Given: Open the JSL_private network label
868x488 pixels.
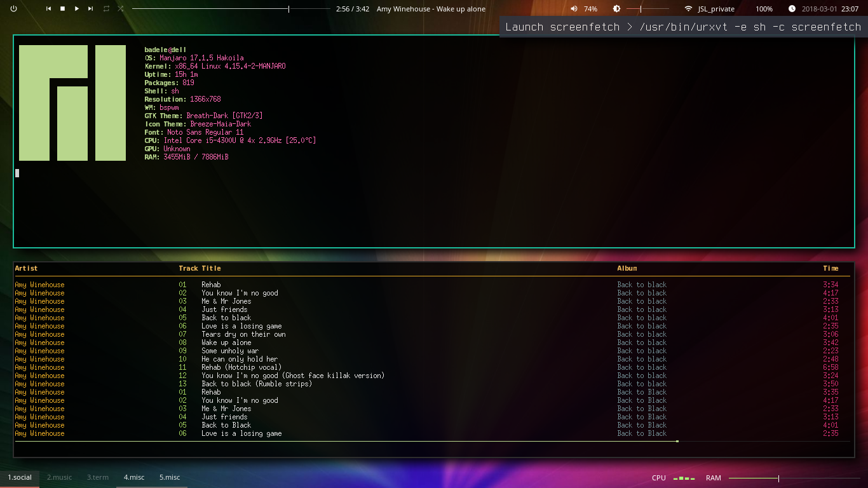Looking at the screenshot, I should click(x=716, y=9).
